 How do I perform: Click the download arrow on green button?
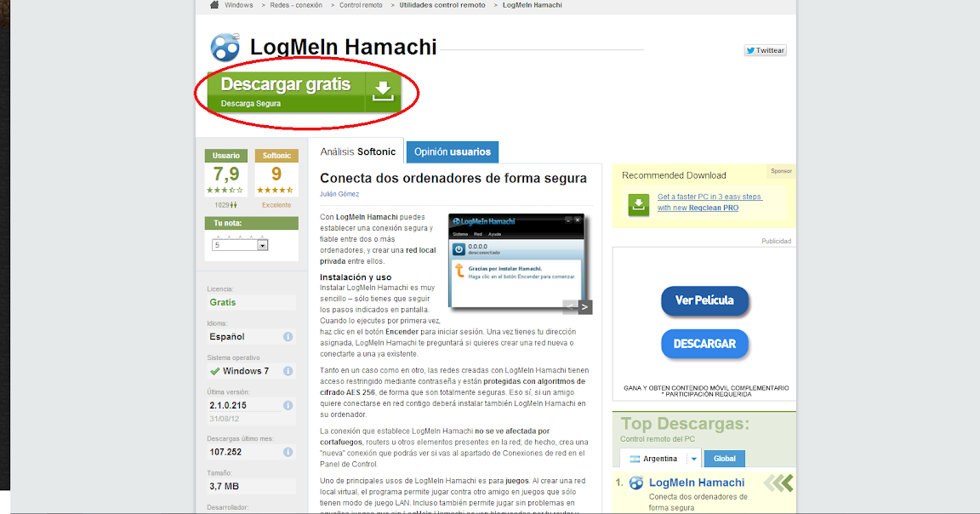pyautogui.click(x=383, y=91)
